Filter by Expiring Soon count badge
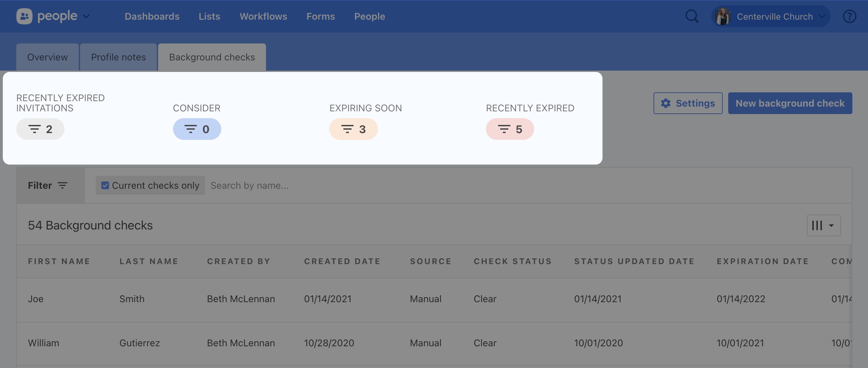The image size is (868, 368). click(x=353, y=129)
